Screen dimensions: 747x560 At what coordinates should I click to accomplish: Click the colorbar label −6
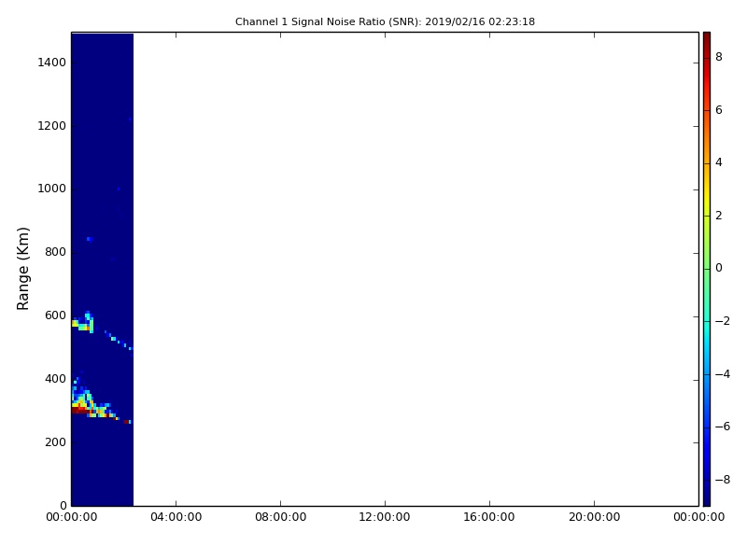(x=722, y=427)
